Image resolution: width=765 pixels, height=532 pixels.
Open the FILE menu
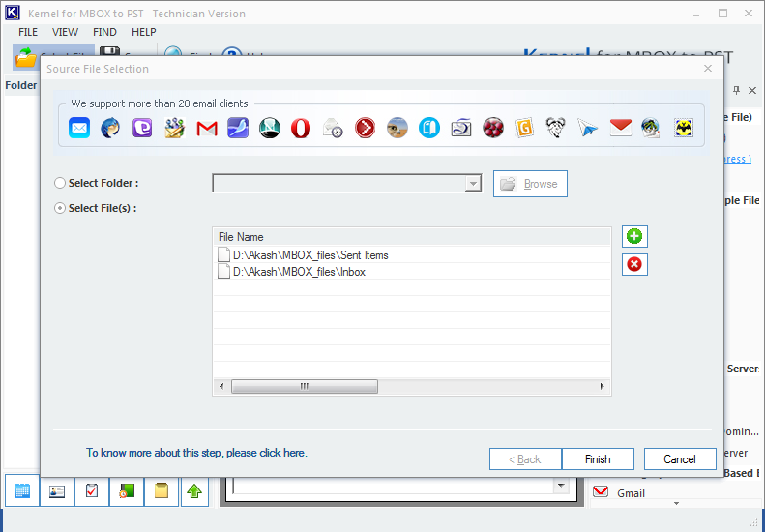(28, 32)
